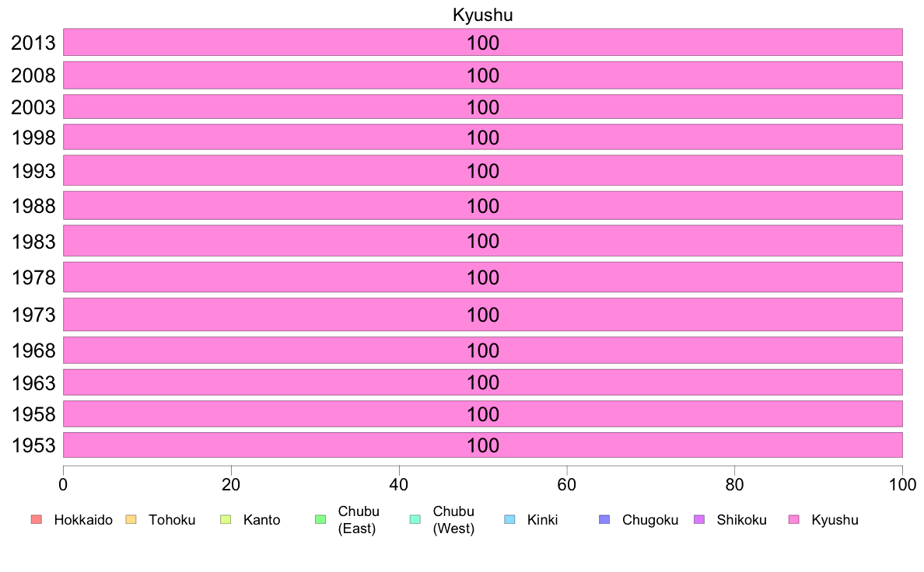Click the Hokkaido legend color swatch
Viewport: 924px width, 572px height.
37,520
